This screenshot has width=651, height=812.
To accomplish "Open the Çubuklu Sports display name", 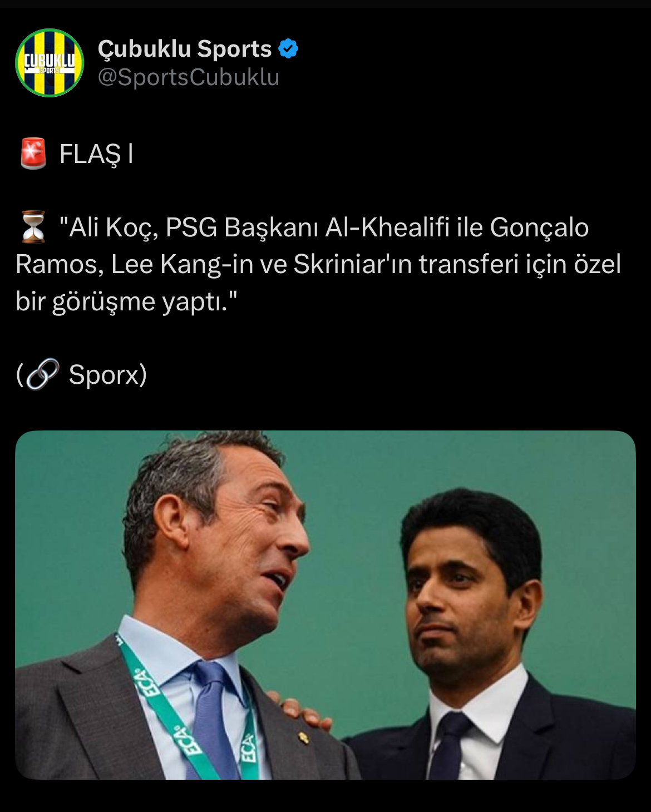I will point(185,49).
